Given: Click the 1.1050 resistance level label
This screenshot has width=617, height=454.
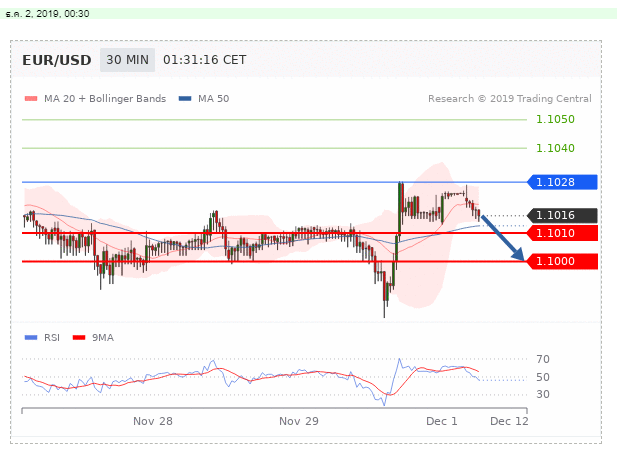Looking at the screenshot, I should [x=555, y=119].
